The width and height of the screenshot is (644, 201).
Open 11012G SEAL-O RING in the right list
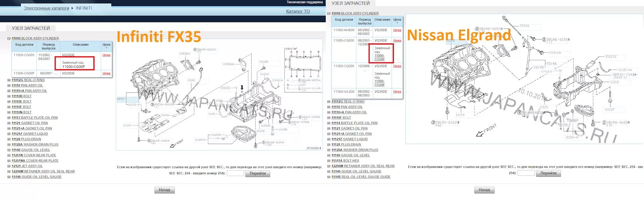[348, 102]
